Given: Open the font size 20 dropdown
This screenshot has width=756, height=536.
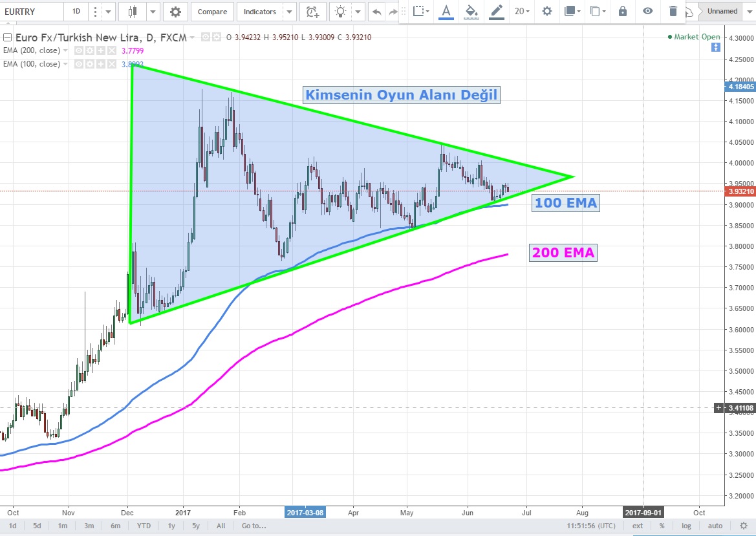Looking at the screenshot, I should (x=522, y=11).
